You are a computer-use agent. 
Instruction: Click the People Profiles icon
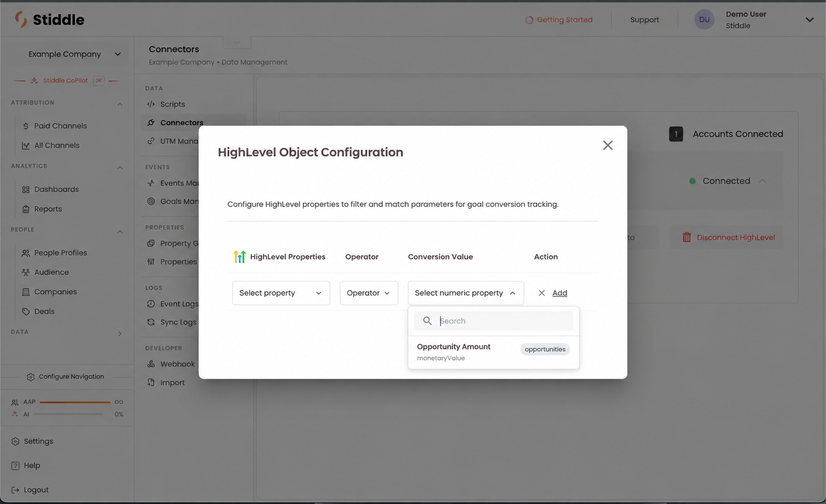(26, 253)
